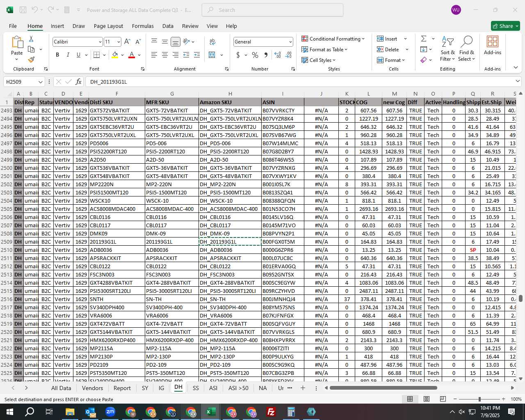Click the Cut scissors icon
The image size is (525, 420).
31,39
